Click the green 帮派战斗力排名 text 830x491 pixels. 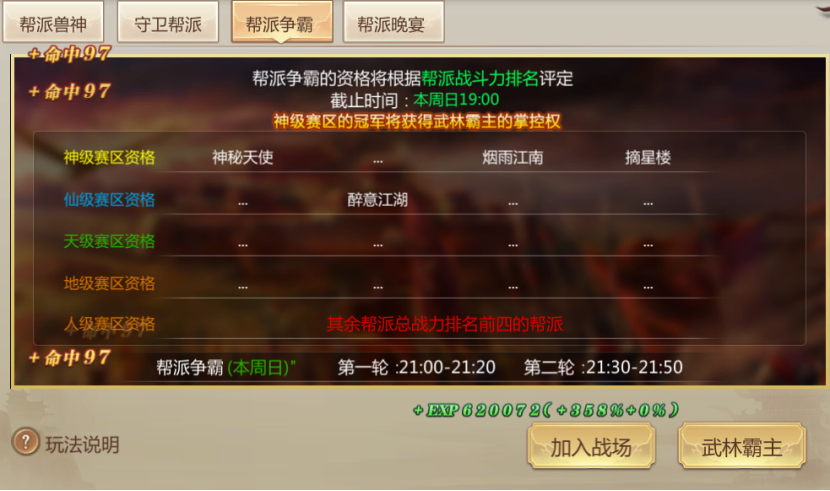[x=480, y=78]
